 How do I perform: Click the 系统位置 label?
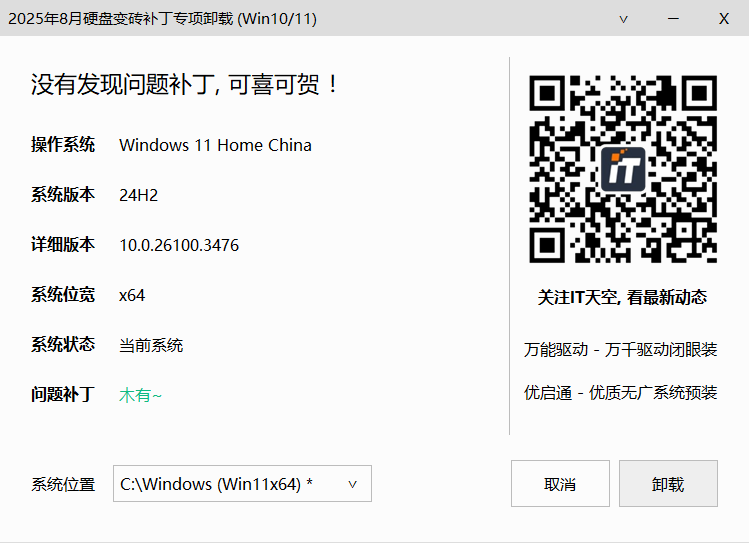[63, 484]
